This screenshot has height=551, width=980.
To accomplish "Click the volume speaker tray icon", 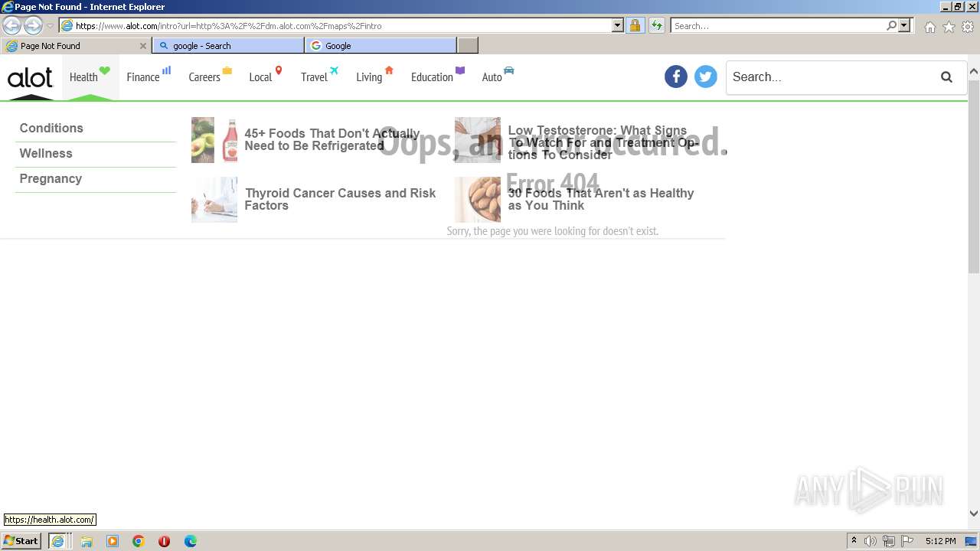I will (871, 541).
